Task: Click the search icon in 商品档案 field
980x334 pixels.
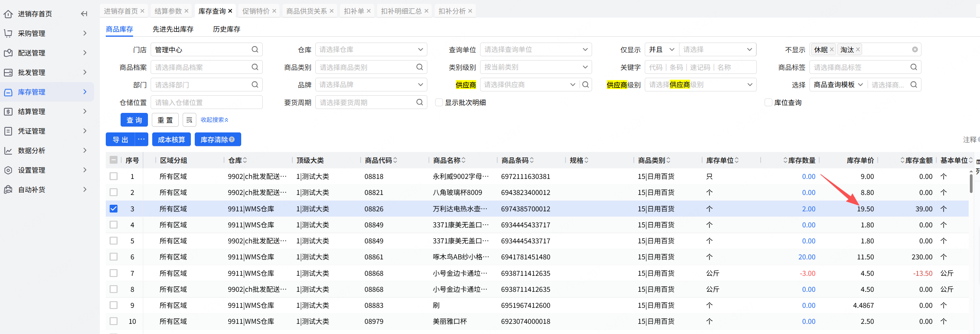Action: click(x=255, y=67)
